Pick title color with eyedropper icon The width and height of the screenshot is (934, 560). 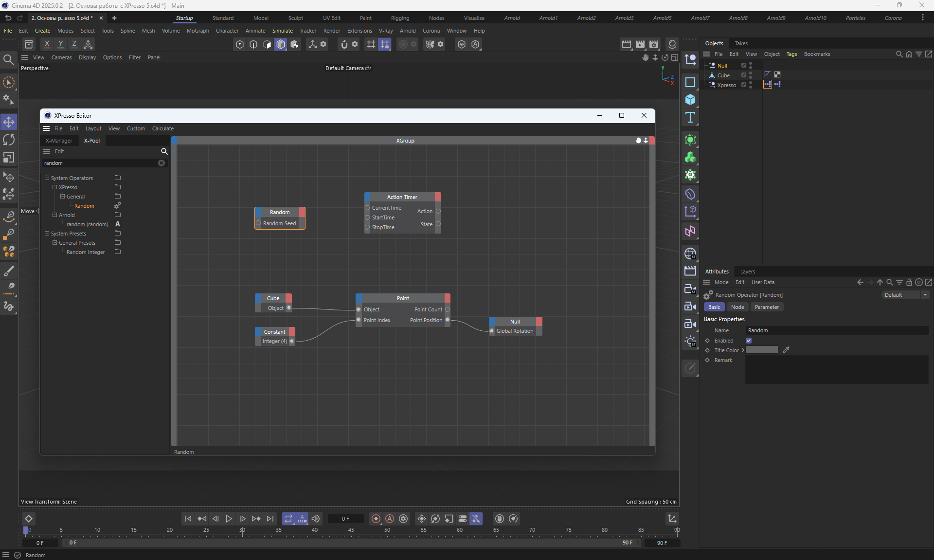(786, 350)
